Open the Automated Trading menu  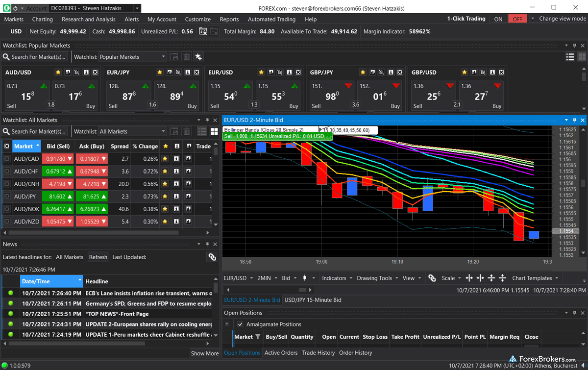tap(271, 19)
